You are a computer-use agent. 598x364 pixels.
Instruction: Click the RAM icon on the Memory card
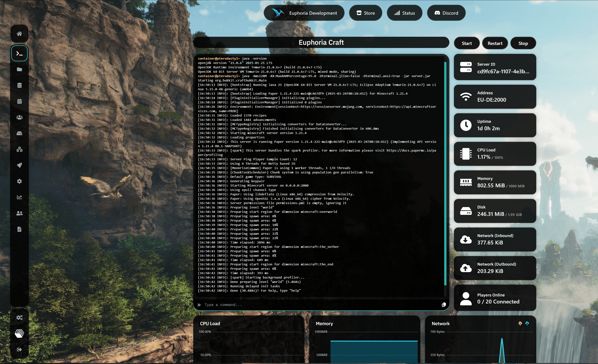click(x=466, y=182)
